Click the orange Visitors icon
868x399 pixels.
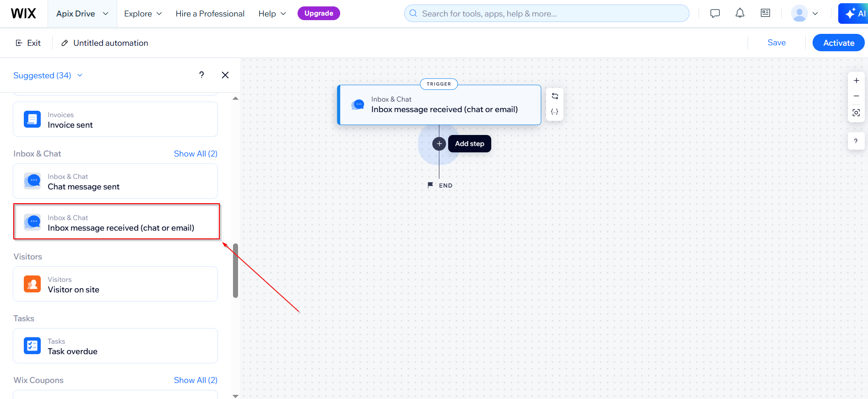coord(32,284)
